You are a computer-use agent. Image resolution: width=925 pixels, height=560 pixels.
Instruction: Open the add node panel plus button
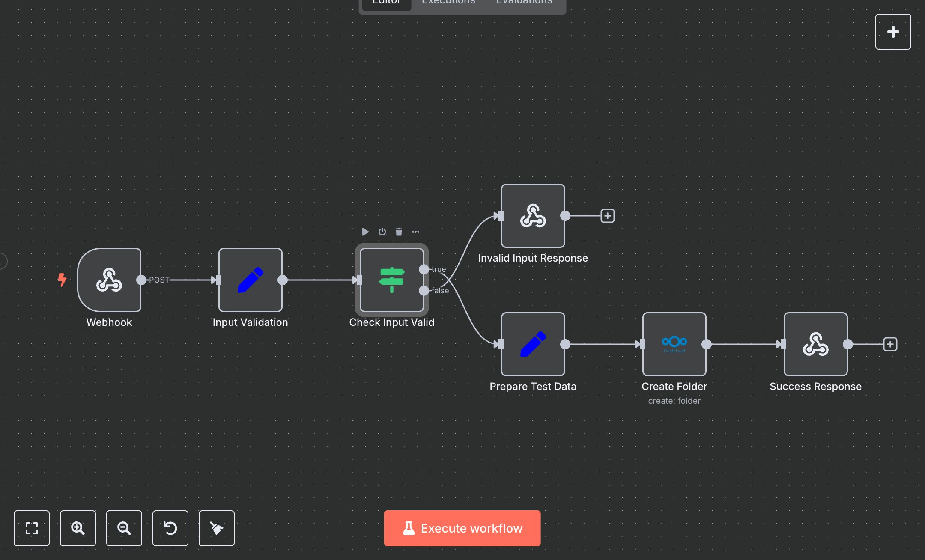click(893, 32)
